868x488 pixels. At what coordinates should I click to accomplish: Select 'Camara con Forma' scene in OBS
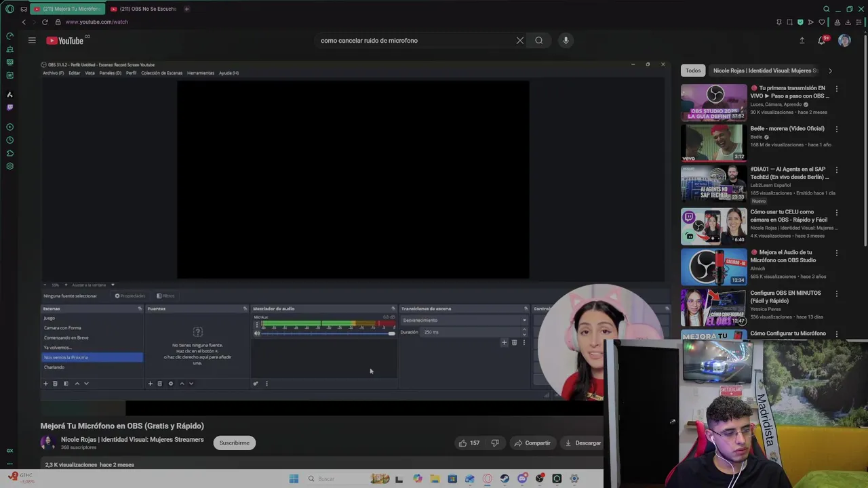[62, 328]
